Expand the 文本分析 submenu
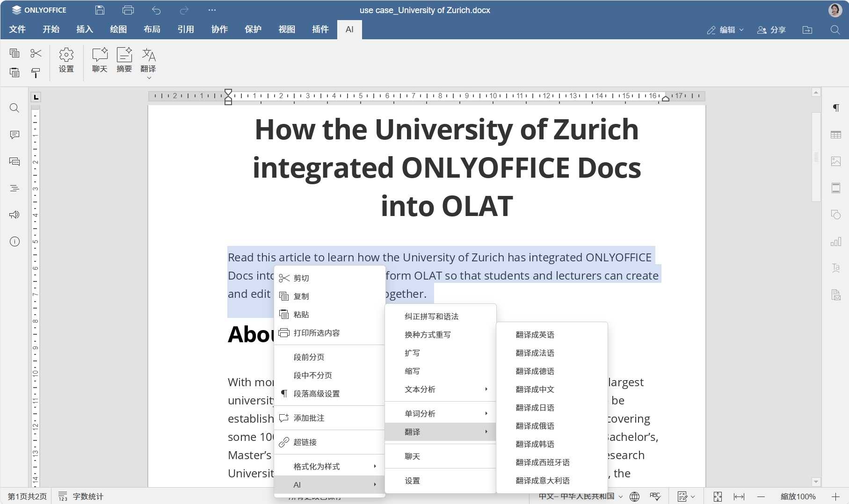The width and height of the screenshot is (849, 504). pyautogui.click(x=440, y=389)
